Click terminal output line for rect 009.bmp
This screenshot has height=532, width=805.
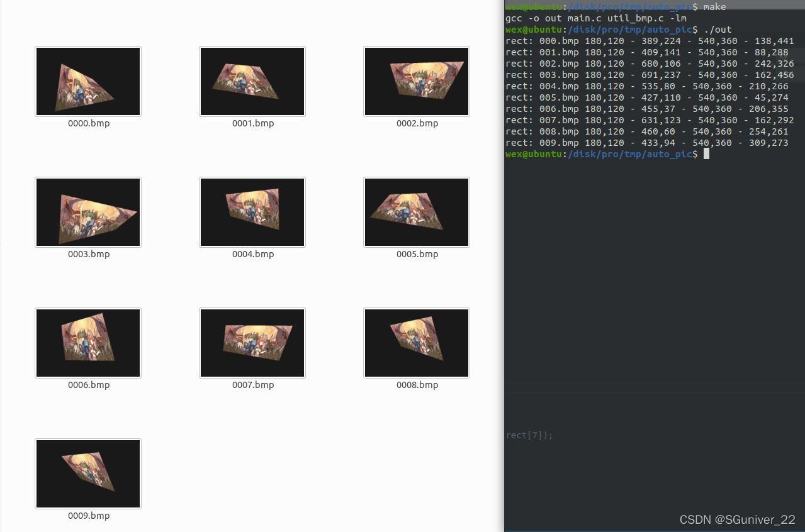coord(647,143)
